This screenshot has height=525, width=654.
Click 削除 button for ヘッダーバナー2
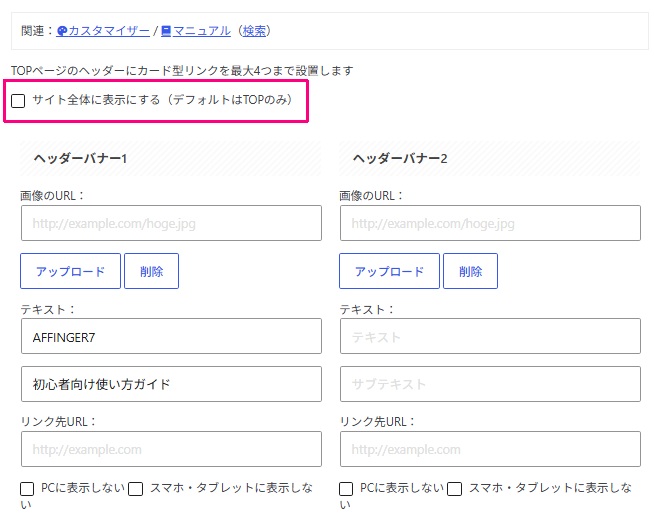(470, 271)
